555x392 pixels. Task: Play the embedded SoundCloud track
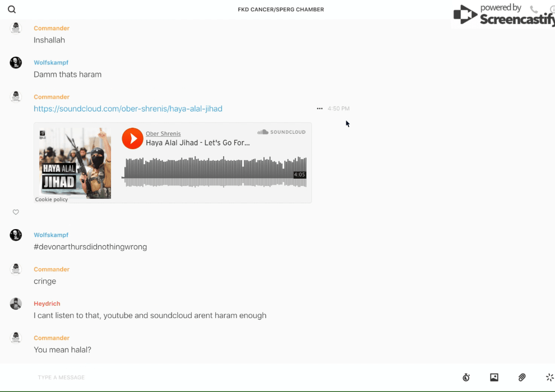click(x=133, y=138)
